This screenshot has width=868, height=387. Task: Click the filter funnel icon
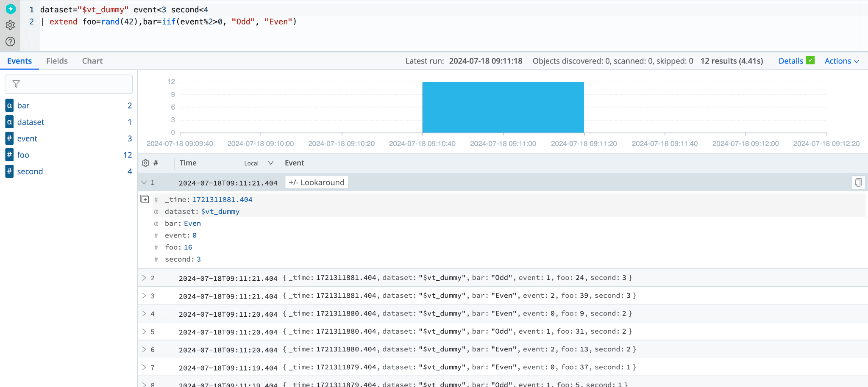[x=16, y=84]
